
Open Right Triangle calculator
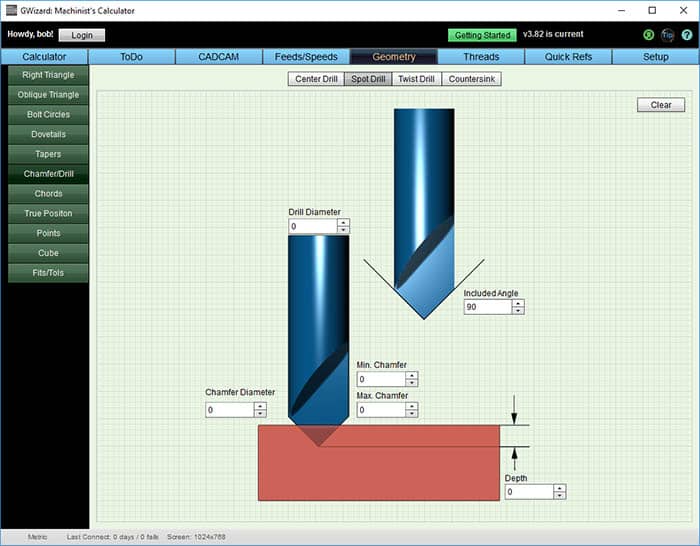[x=48, y=75]
